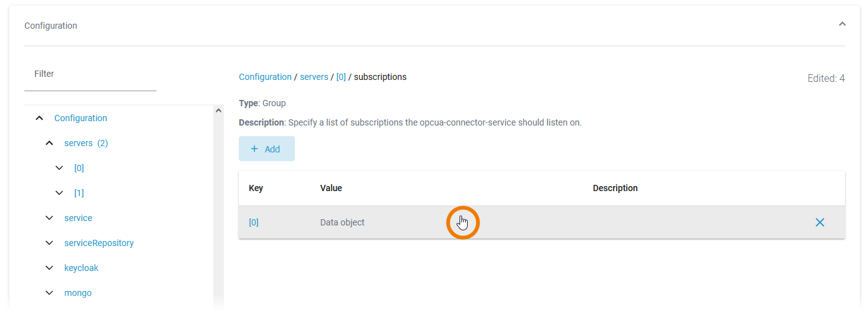
Task: Select the Data object table row
Action: (342, 222)
